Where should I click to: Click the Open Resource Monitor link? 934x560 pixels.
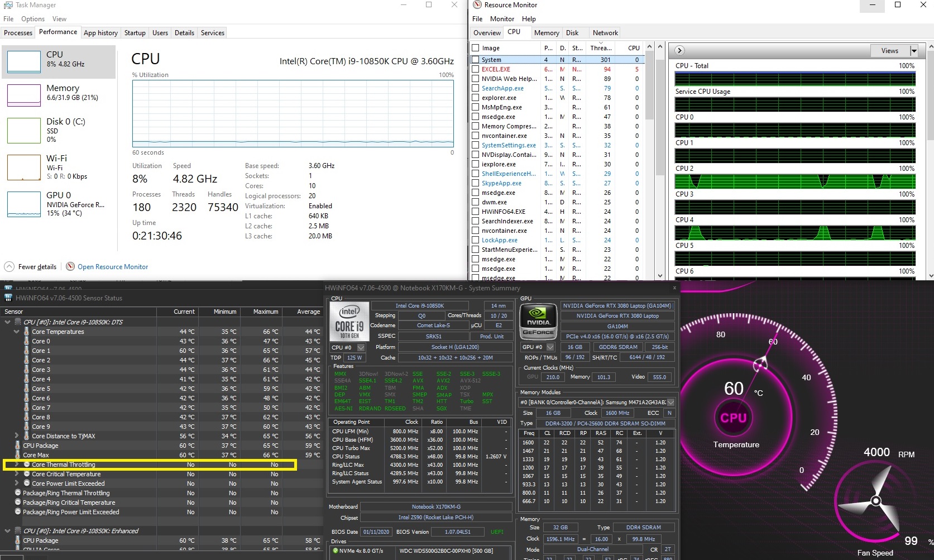tap(113, 267)
